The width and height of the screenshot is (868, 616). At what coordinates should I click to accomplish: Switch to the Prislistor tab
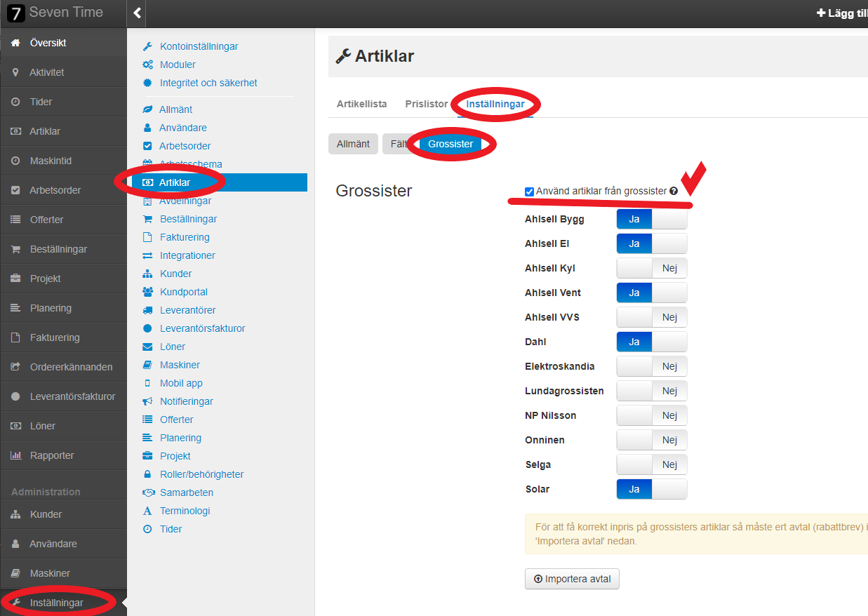pos(427,104)
